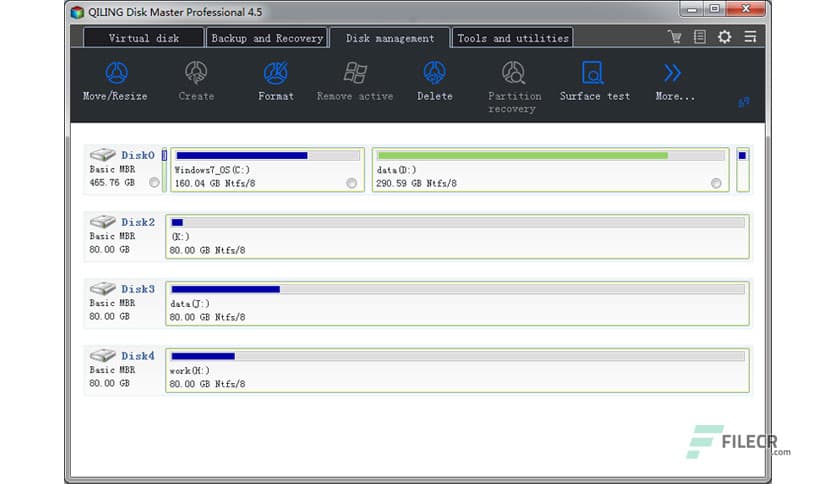This screenshot has width=836, height=484.
Task: Click the Windows7_OS (C:) usage bar
Action: point(268,156)
